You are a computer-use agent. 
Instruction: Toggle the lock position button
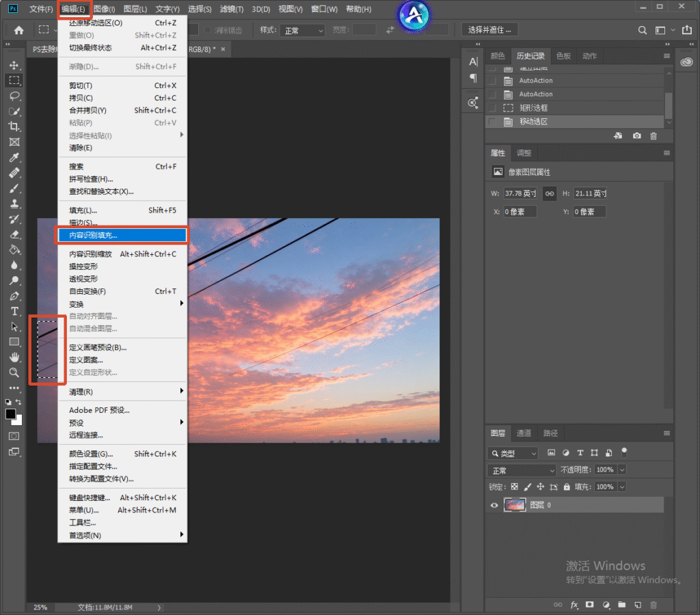(x=541, y=487)
